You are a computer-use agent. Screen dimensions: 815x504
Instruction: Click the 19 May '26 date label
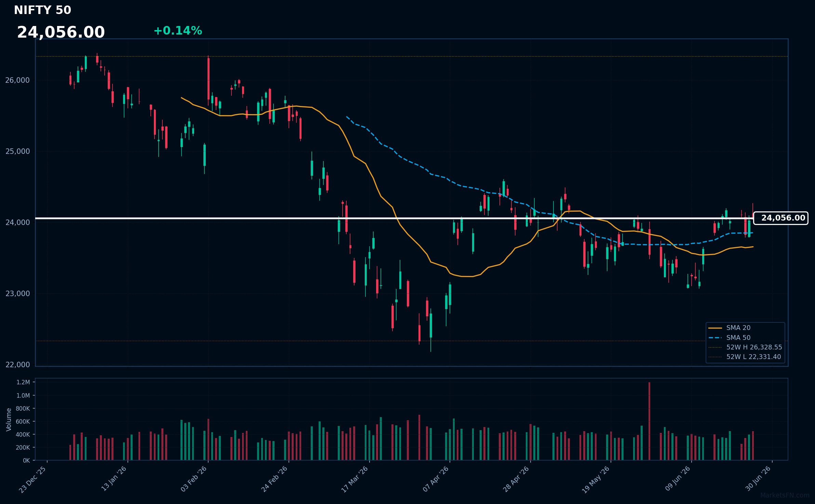click(x=596, y=479)
